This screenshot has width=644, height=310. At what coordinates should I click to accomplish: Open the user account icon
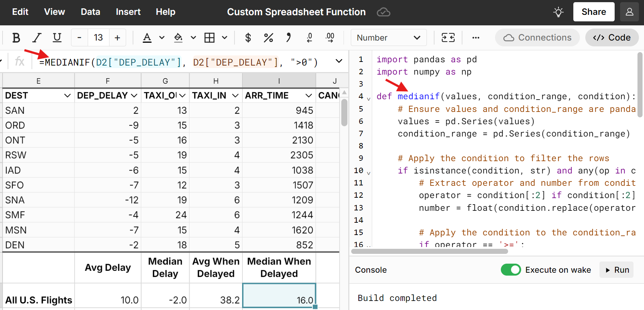click(629, 12)
